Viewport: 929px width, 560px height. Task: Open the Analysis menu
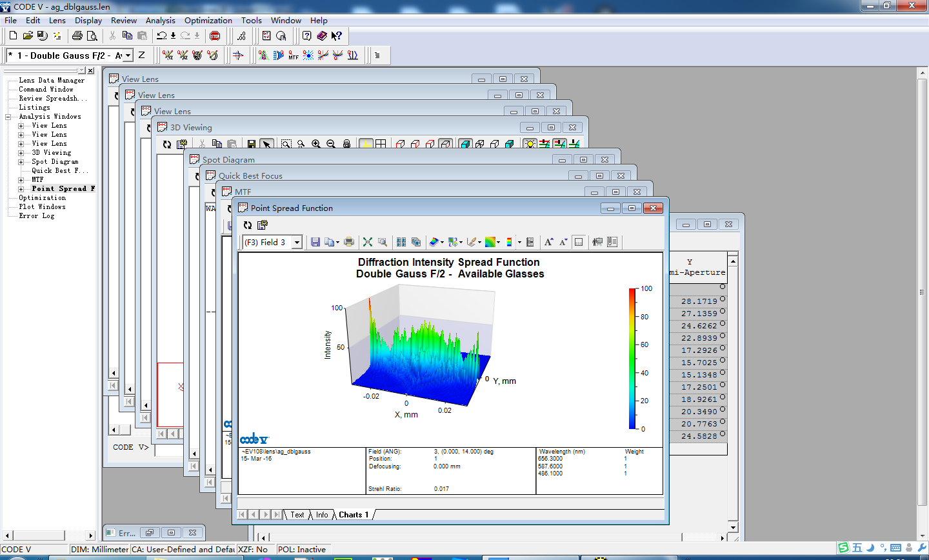pos(161,20)
